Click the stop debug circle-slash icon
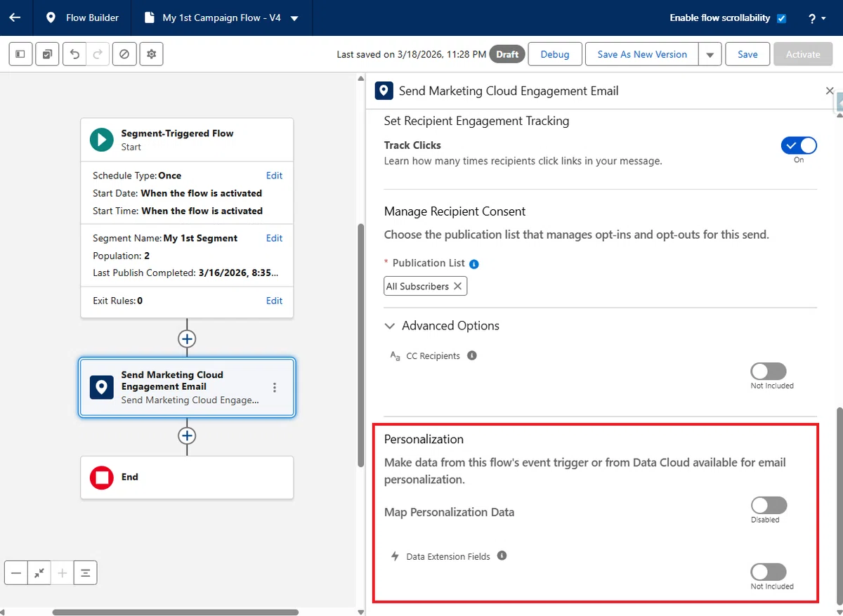 [124, 54]
